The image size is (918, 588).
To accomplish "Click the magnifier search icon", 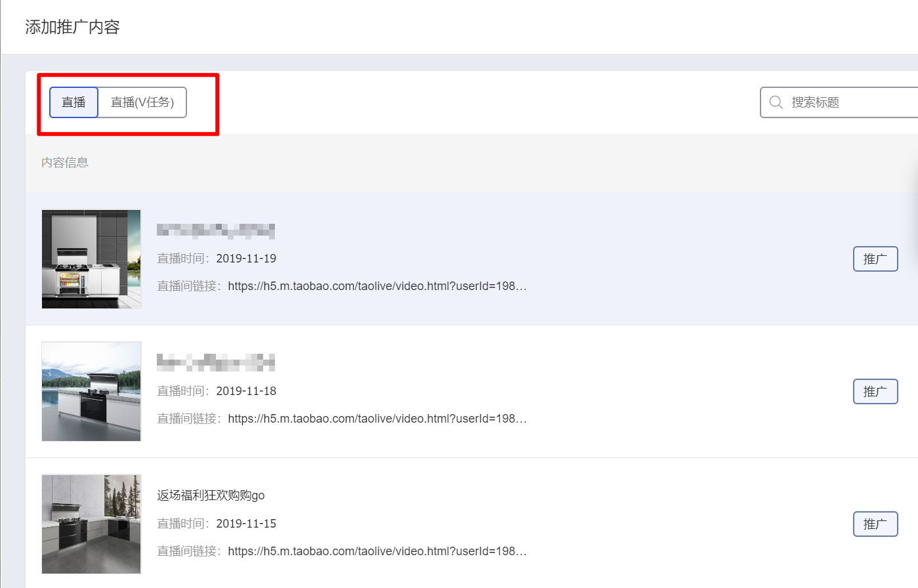I will pos(776,102).
